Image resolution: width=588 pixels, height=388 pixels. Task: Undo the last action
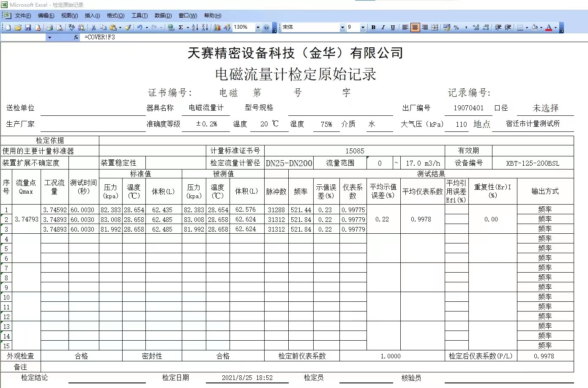pos(139,27)
